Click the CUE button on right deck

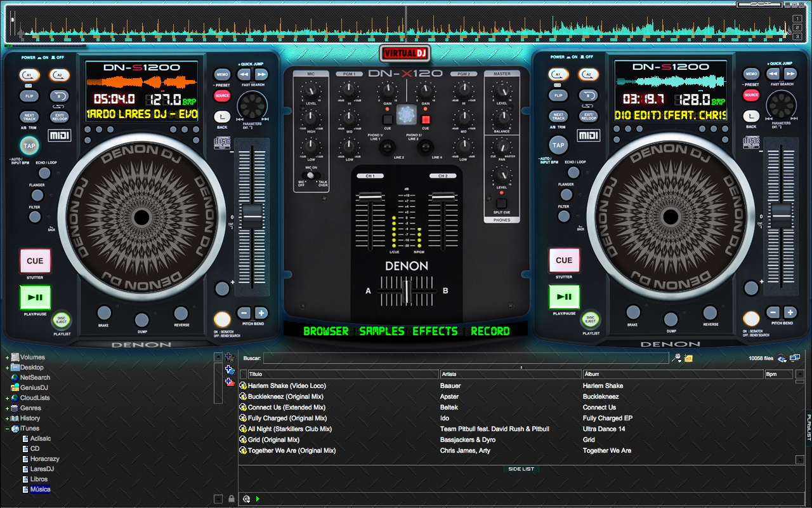tap(564, 260)
